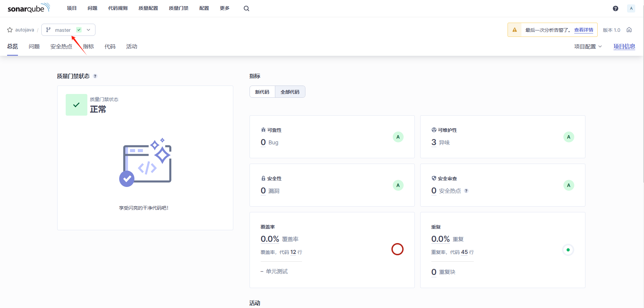Click the warning triangle icon in alert
644x308 pixels.
(515, 30)
